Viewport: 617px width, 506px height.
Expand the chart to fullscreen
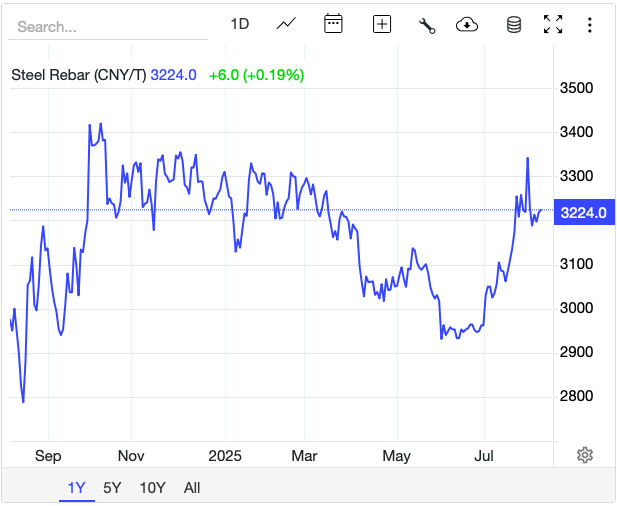coord(553,24)
